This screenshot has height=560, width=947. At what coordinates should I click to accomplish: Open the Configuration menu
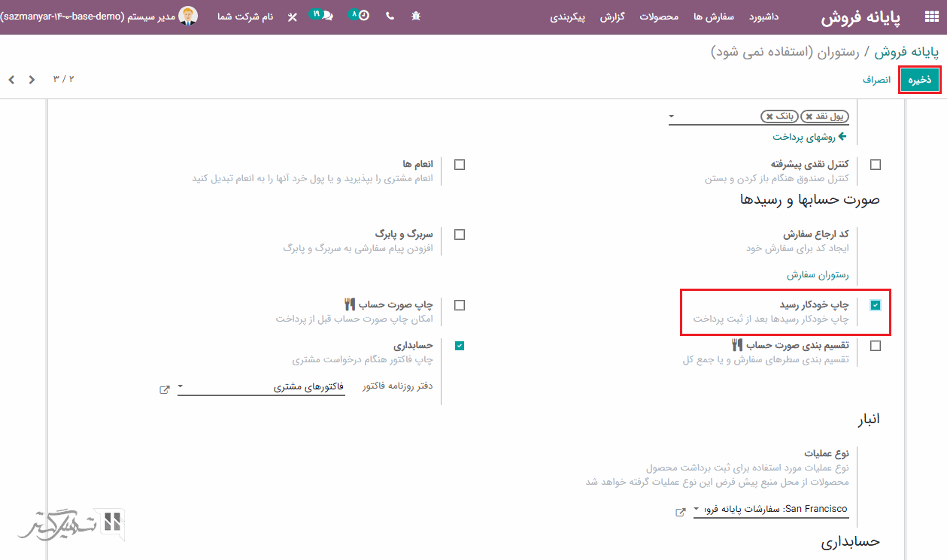click(x=569, y=17)
